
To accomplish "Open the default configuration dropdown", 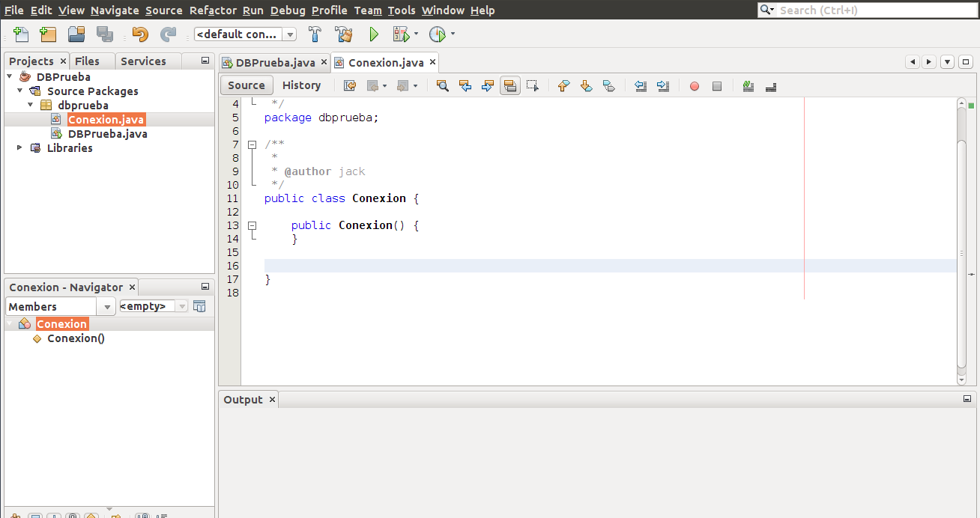I will click(289, 34).
